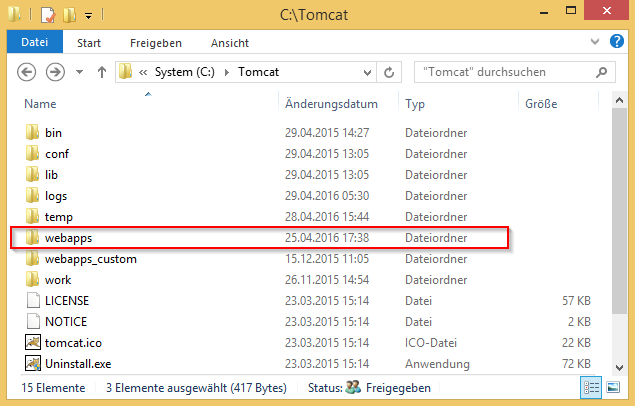The image size is (635, 406).
Task: Select Tomcat in the address breadcrumb
Action: pyautogui.click(x=258, y=72)
